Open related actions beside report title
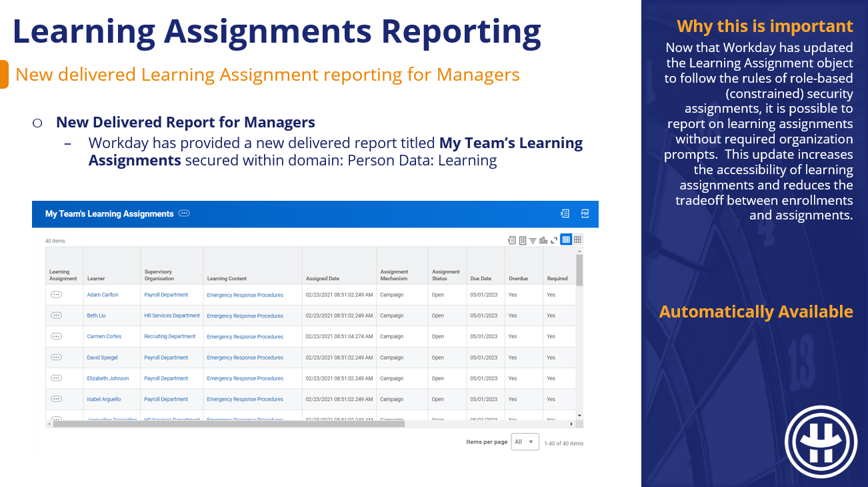The height and width of the screenshot is (487, 868). tap(185, 213)
